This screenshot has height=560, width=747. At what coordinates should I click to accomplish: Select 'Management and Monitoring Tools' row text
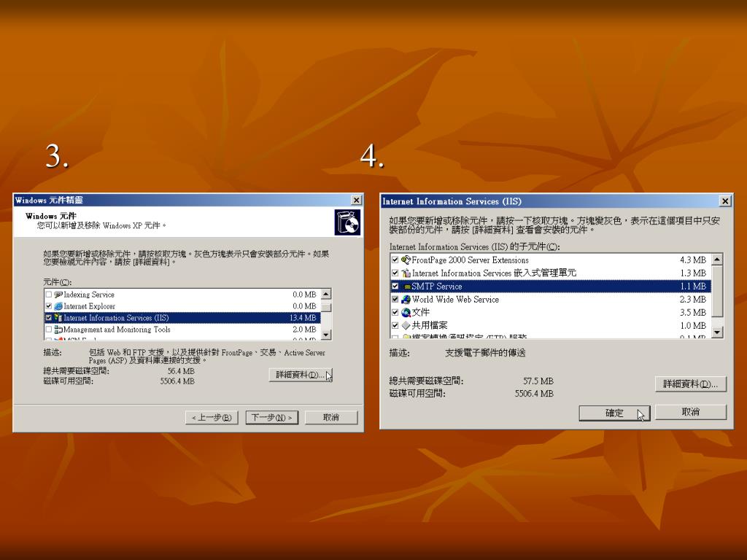[x=117, y=330]
